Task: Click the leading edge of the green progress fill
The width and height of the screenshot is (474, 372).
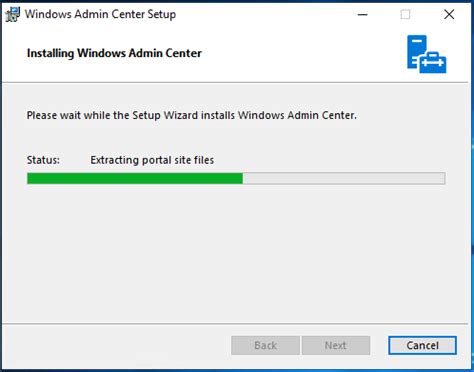Action: 242,178
